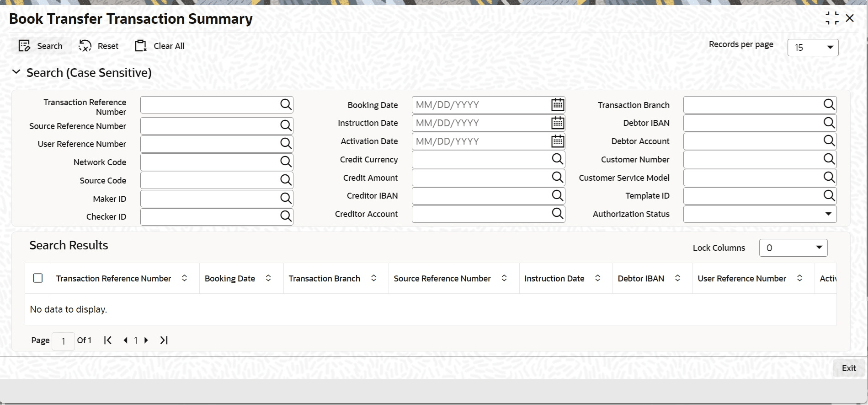Open Source Code search lookup icon

(286, 180)
